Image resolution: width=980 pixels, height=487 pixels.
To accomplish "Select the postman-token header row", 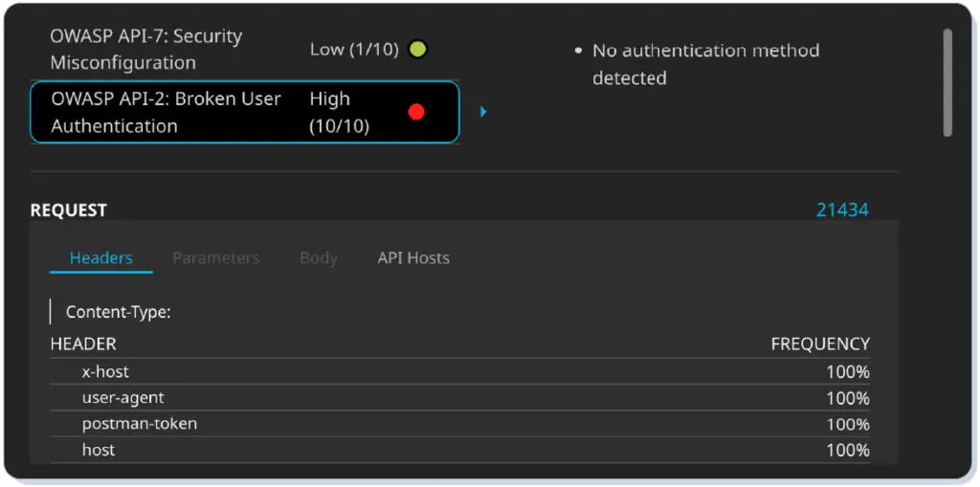I will tap(460, 424).
